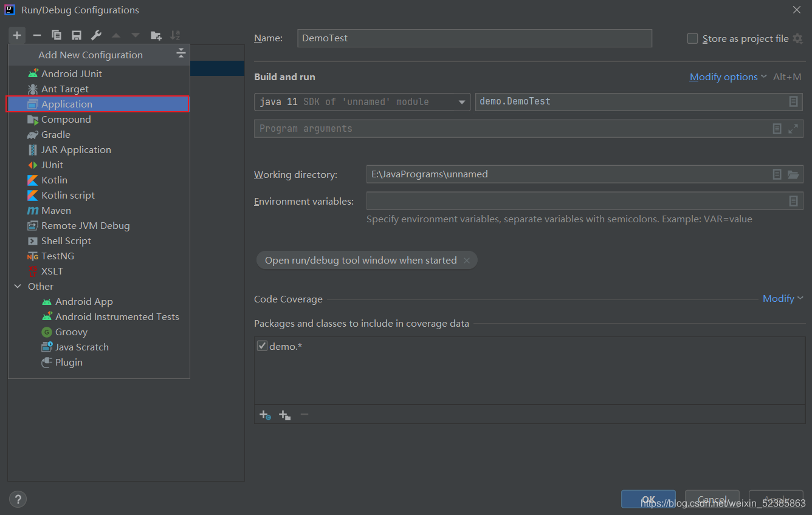This screenshot has width=812, height=515.
Task: Open the java 11 SDK module dropdown
Action: coord(362,101)
